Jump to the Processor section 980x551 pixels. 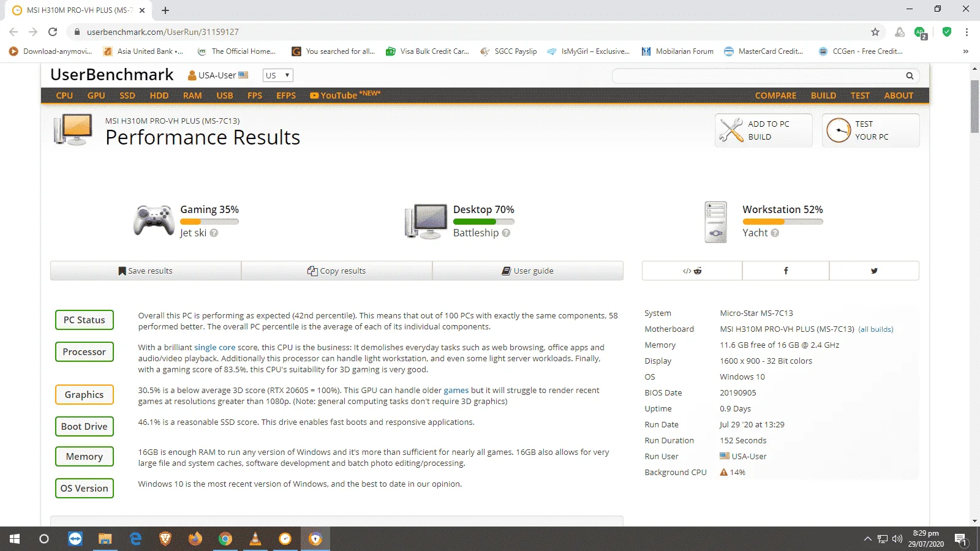[85, 352]
